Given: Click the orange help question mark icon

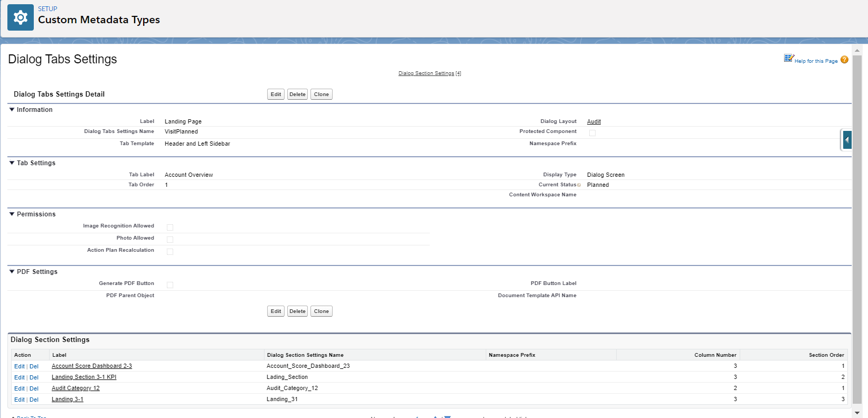Looking at the screenshot, I should point(844,60).
